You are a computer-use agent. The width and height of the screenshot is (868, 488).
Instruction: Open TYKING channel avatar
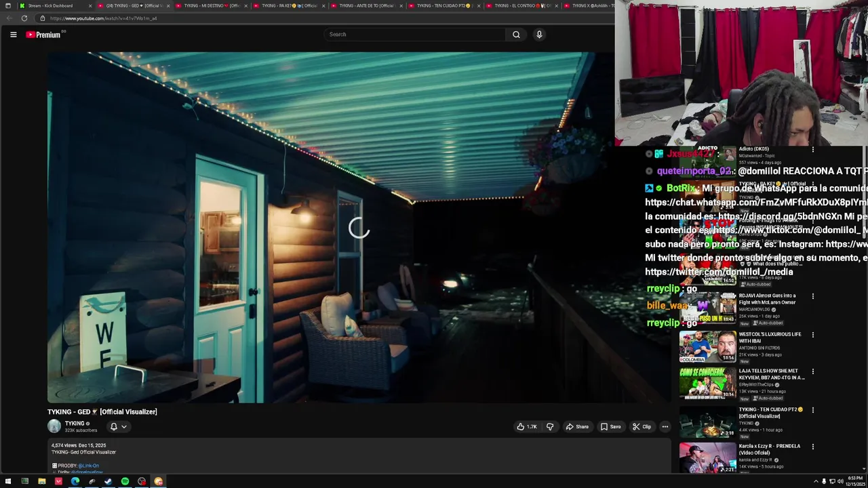(54, 426)
